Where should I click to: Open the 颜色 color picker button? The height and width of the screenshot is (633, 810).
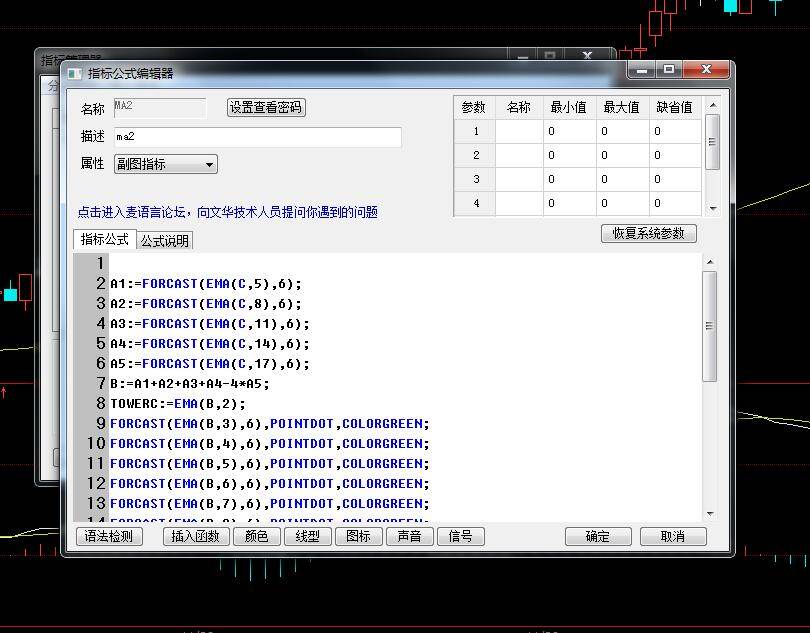(257, 536)
